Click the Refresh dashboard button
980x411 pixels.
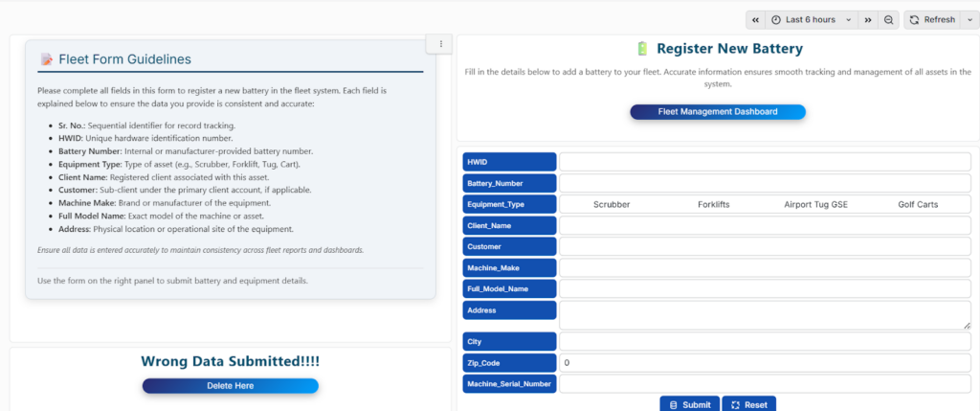coord(933,19)
